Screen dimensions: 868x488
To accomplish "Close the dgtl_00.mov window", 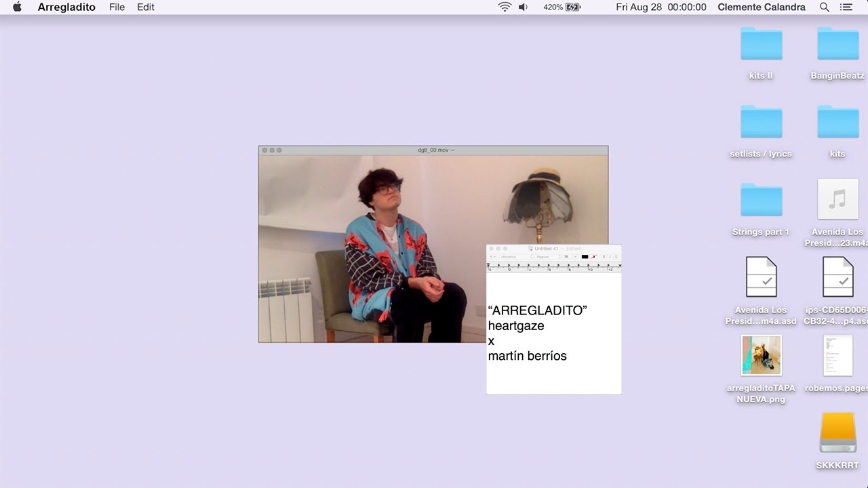I will pos(264,150).
